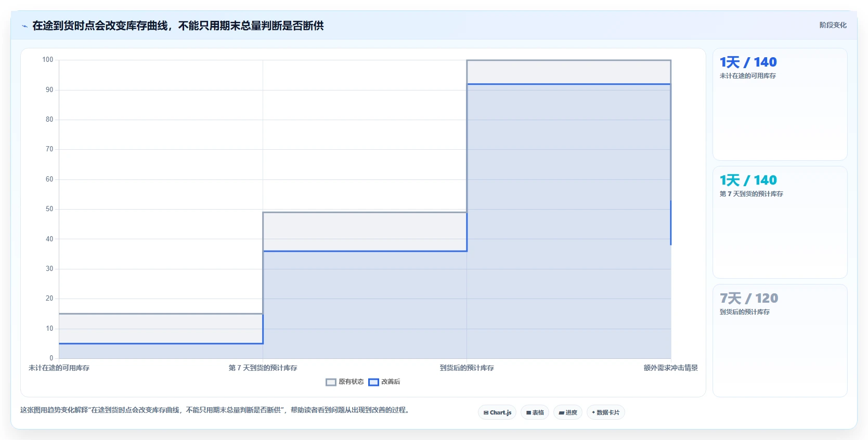Image resolution: width=868 pixels, height=440 pixels.
Task: Click the blue 改善后 step line at value 92
Action: point(569,84)
